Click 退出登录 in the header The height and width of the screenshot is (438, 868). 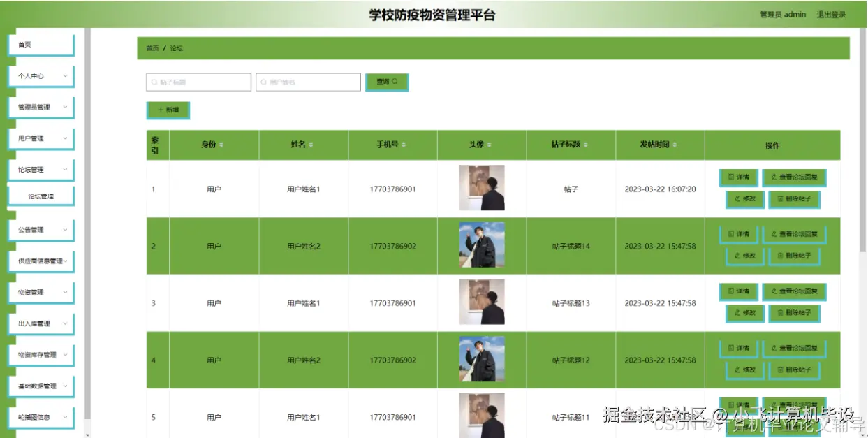coord(831,15)
